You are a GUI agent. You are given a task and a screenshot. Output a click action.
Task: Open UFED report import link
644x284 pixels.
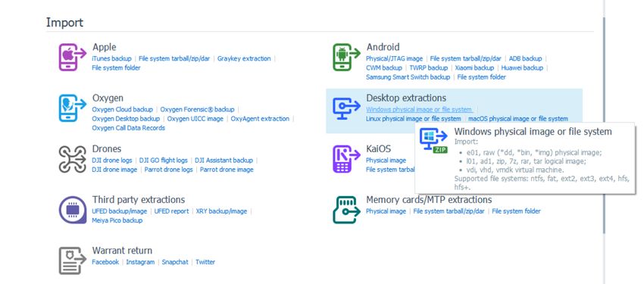tap(172, 211)
